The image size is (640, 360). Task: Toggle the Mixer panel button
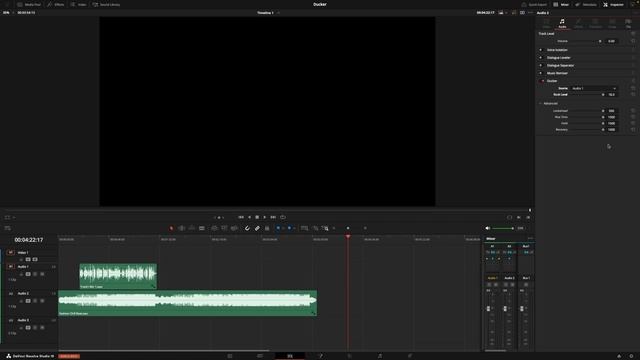561,4
